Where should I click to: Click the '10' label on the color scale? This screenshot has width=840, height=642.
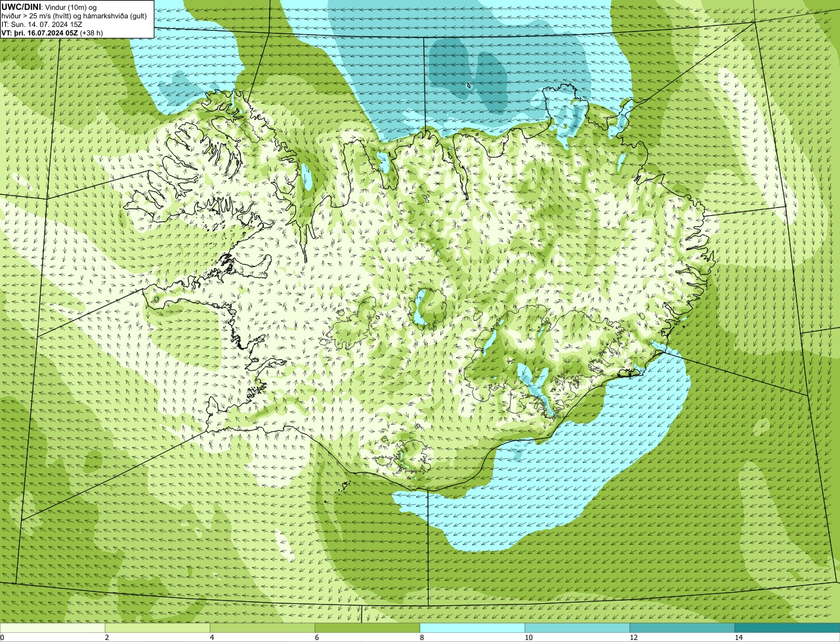coord(528,637)
